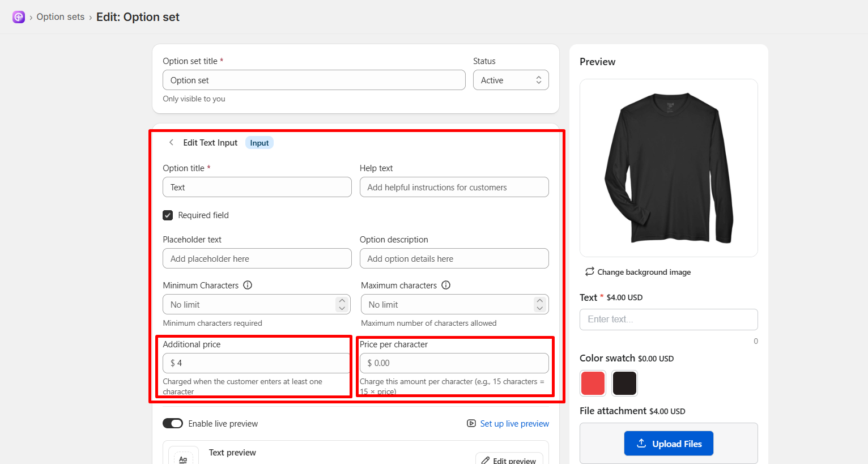Click the Only visible to you note
Viewport: 868px width, 464px height.
pyautogui.click(x=194, y=99)
